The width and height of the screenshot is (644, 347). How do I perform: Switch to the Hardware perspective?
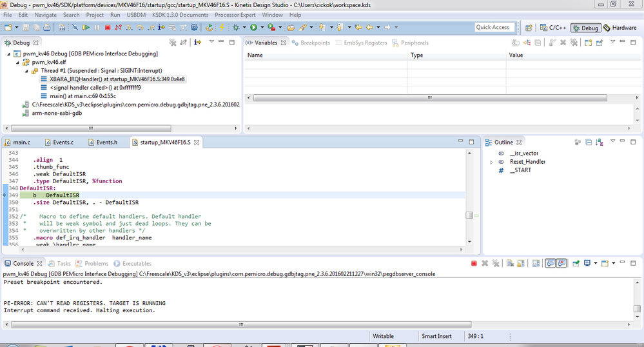click(620, 28)
